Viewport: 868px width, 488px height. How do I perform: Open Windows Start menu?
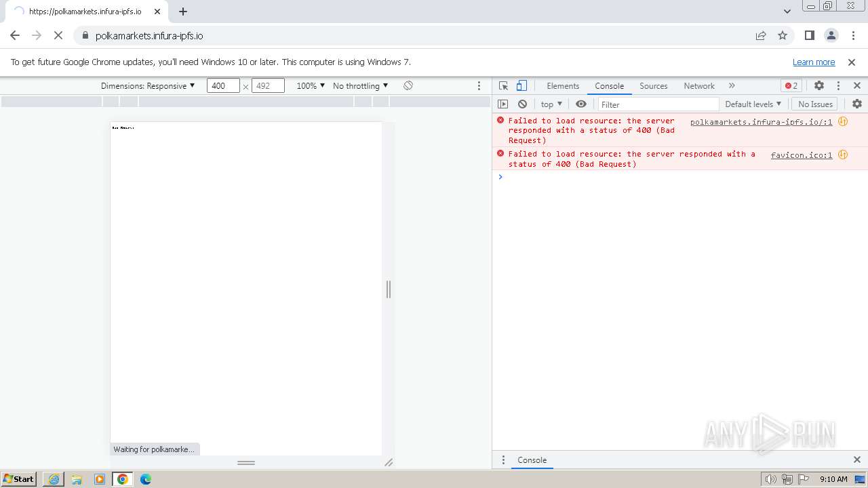tap(19, 479)
